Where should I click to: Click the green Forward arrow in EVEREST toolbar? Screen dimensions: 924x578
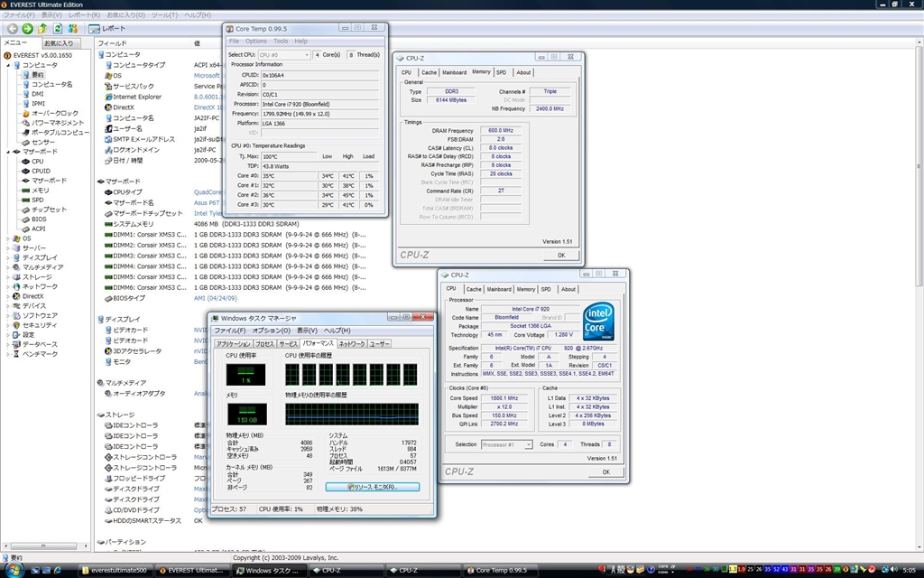28,28
